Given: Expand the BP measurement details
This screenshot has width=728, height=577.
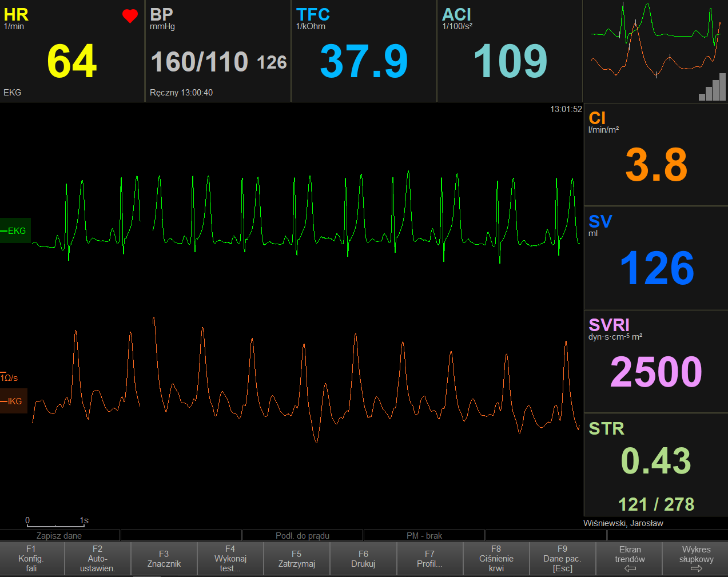Looking at the screenshot, I should (x=217, y=51).
